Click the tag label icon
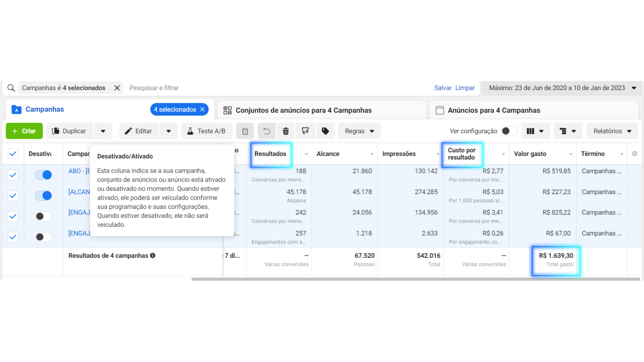Image resolution: width=644 pixels, height=362 pixels. (325, 131)
